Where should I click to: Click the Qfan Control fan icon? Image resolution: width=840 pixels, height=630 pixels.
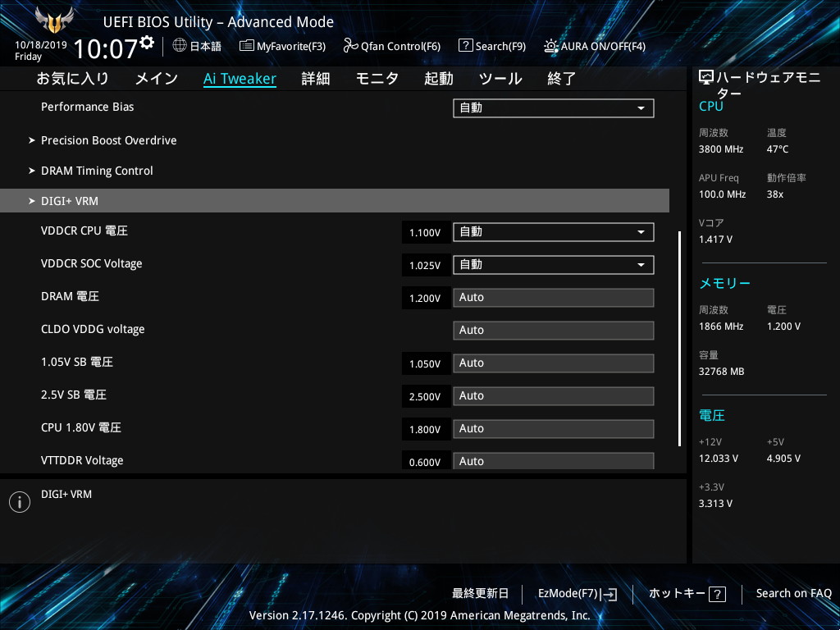(350, 46)
